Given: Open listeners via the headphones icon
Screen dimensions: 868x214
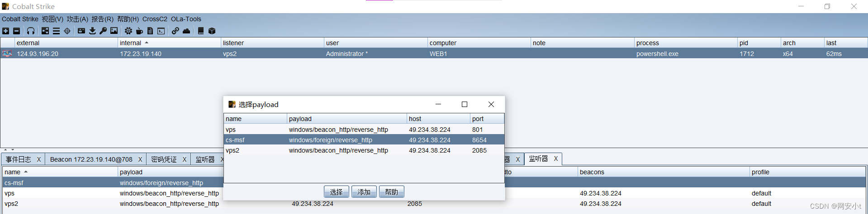Looking at the screenshot, I should 31,31.
